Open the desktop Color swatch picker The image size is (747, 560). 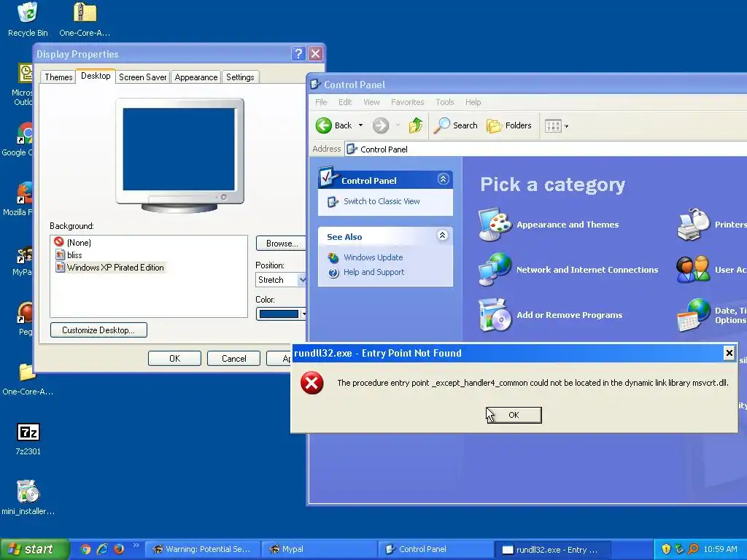(281, 314)
